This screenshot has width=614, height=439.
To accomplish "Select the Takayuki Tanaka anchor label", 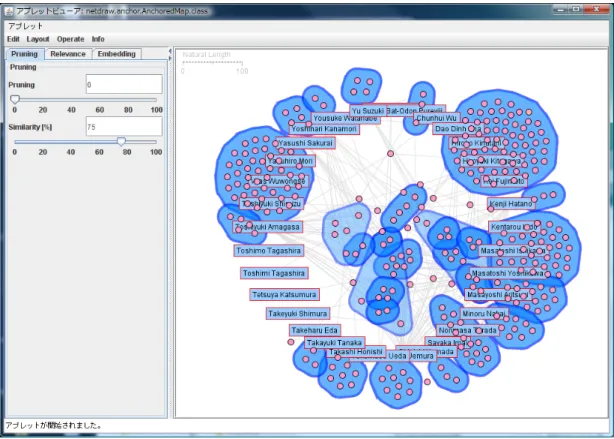I will (334, 343).
